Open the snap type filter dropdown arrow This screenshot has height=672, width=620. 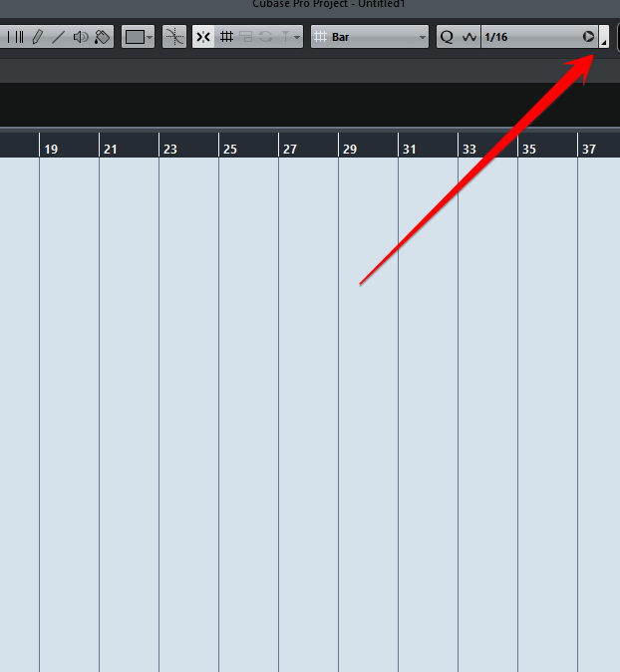297,38
